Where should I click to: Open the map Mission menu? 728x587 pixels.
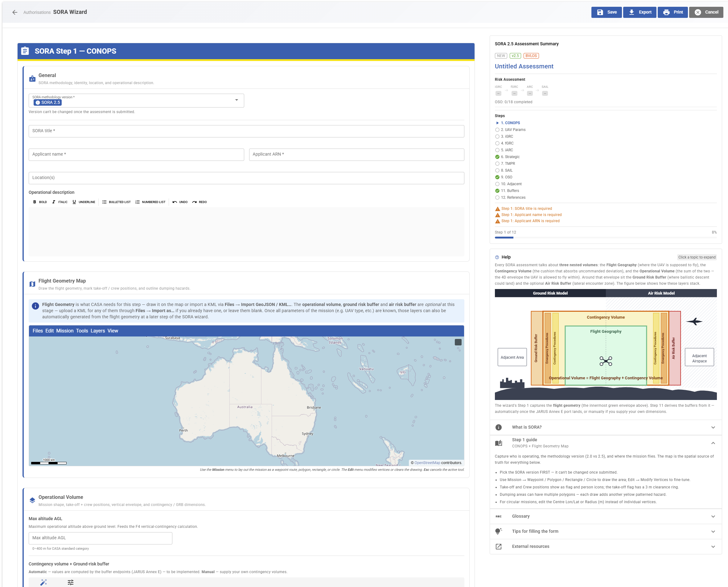[65, 331]
